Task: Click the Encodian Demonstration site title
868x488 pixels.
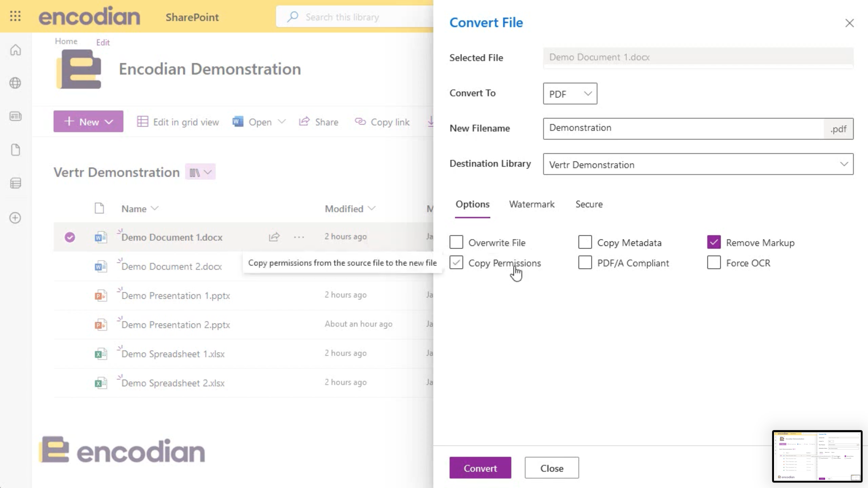Action: 210,69
